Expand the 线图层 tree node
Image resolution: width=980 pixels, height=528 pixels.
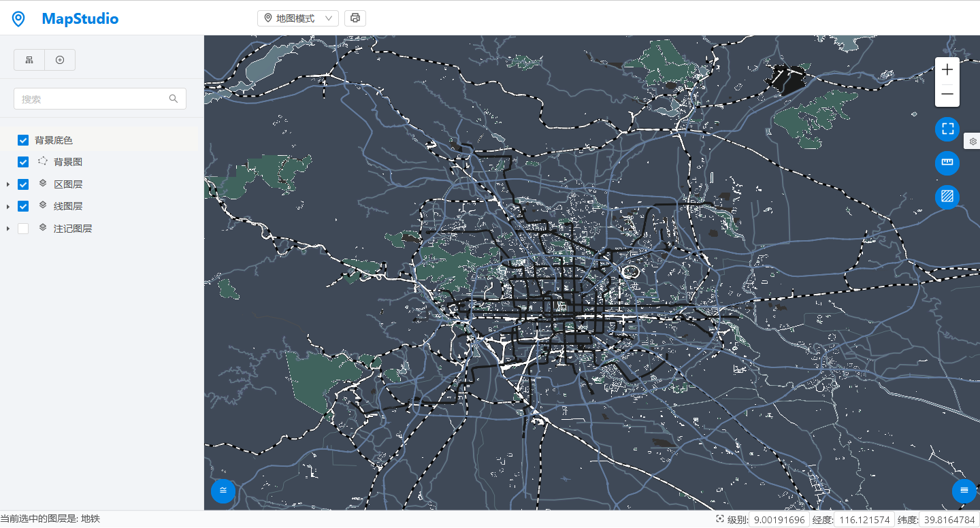click(8, 206)
